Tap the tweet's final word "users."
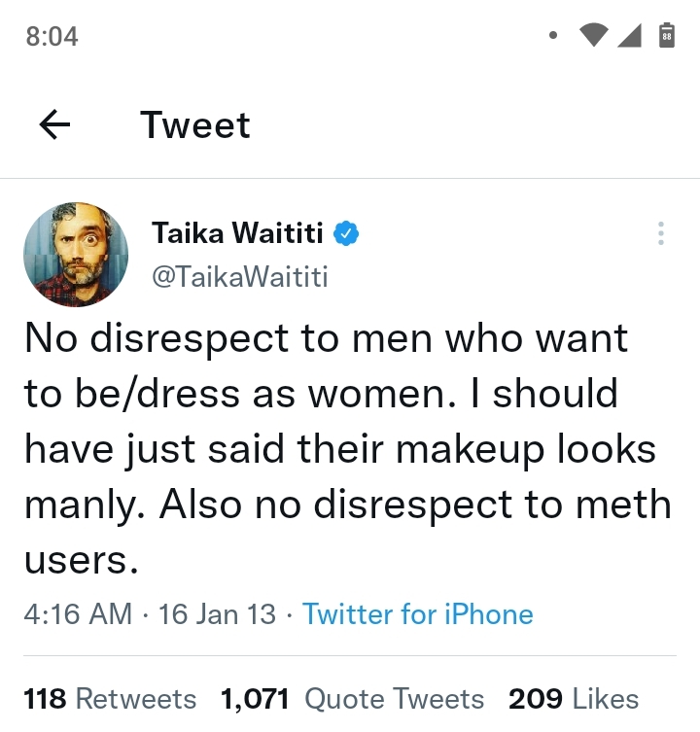700x732 pixels. (x=82, y=560)
